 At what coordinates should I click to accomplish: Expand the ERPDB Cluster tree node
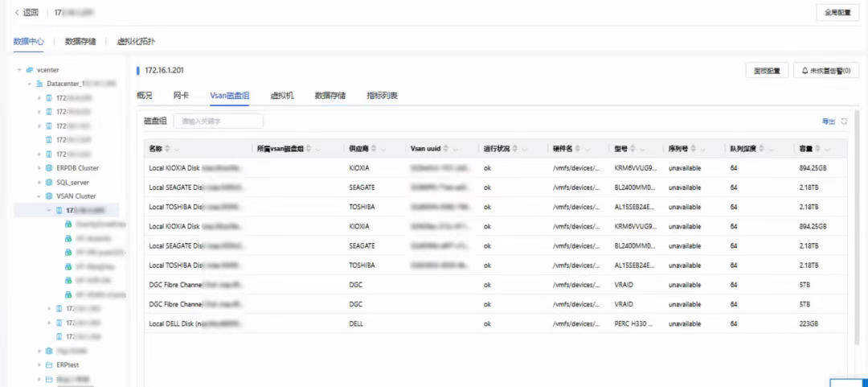pos(39,168)
